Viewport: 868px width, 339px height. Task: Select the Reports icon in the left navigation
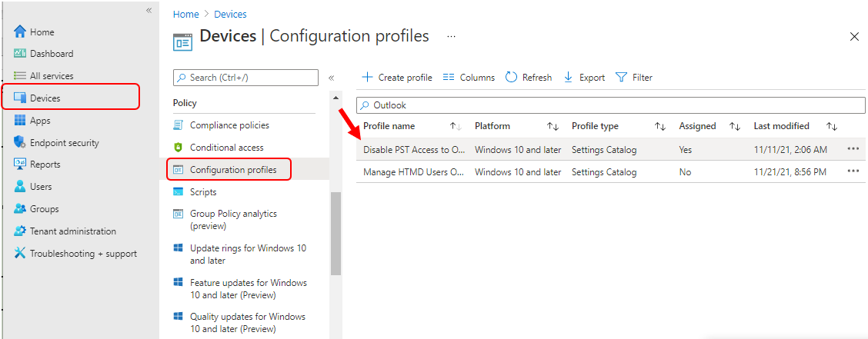[x=19, y=165]
